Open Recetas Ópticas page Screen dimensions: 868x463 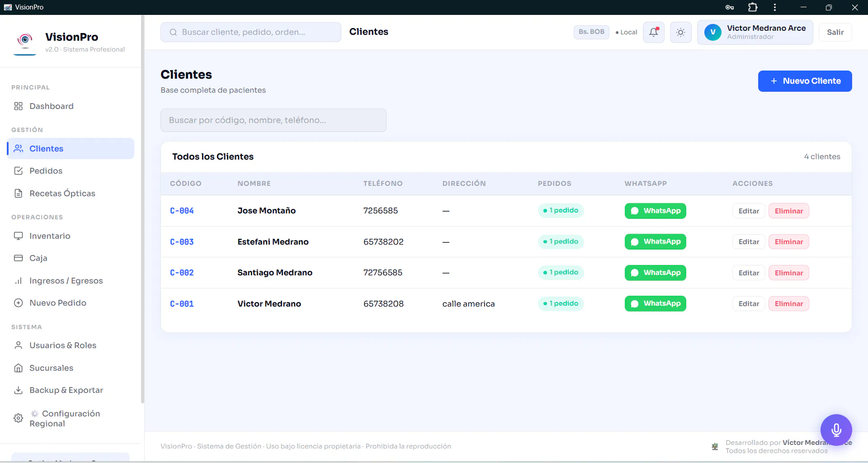pyautogui.click(x=71, y=194)
